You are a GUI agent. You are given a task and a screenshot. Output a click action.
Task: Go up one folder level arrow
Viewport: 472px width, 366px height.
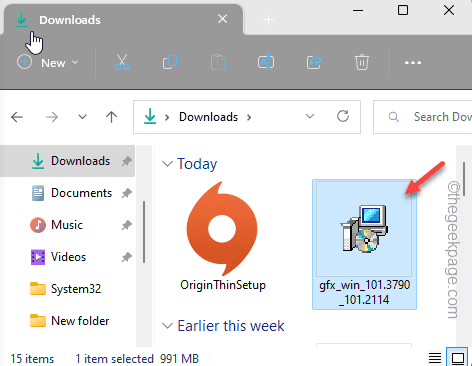coord(111,117)
